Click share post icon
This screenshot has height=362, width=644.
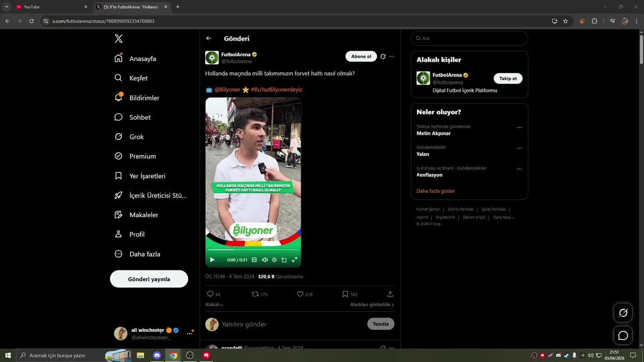(x=390, y=294)
